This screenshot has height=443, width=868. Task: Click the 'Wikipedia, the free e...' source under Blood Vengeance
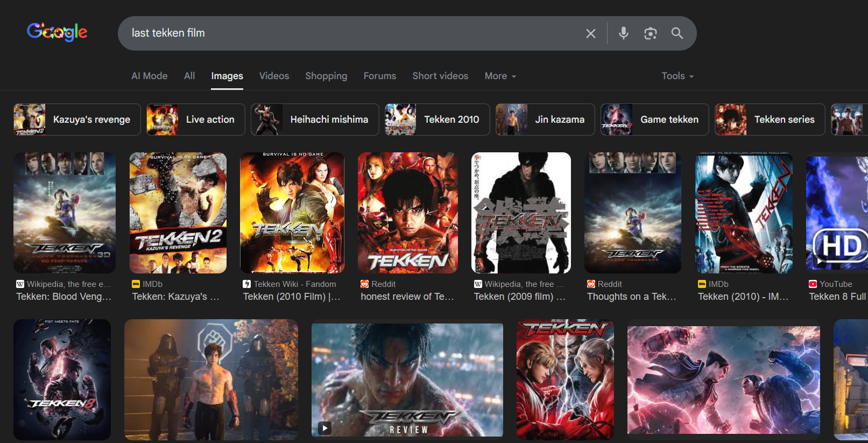click(63, 284)
